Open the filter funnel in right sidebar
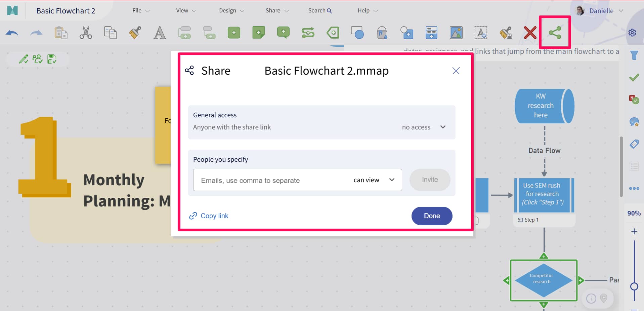 coord(634,55)
